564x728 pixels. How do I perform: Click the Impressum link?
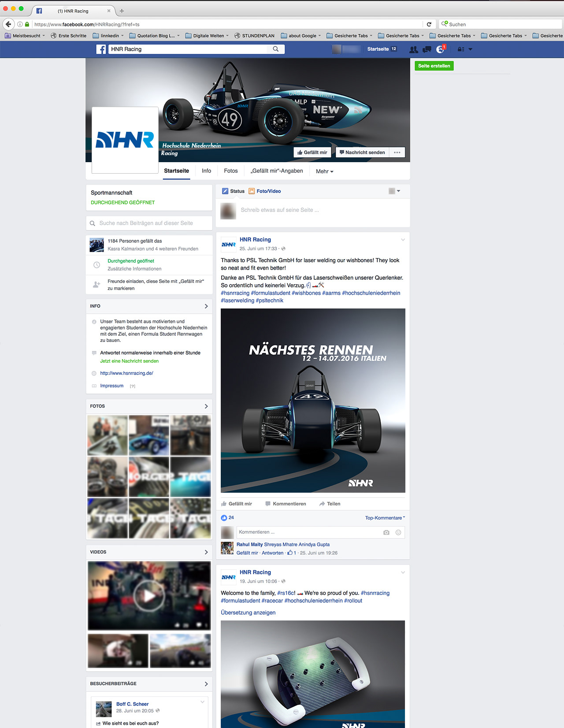click(111, 386)
